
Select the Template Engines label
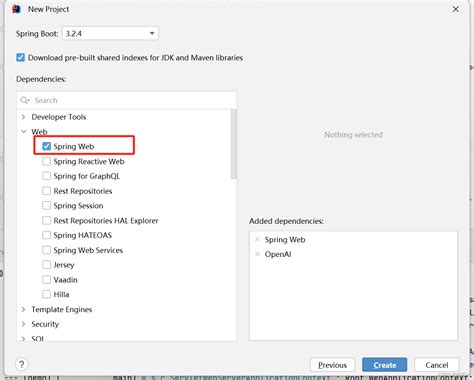pos(62,309)
